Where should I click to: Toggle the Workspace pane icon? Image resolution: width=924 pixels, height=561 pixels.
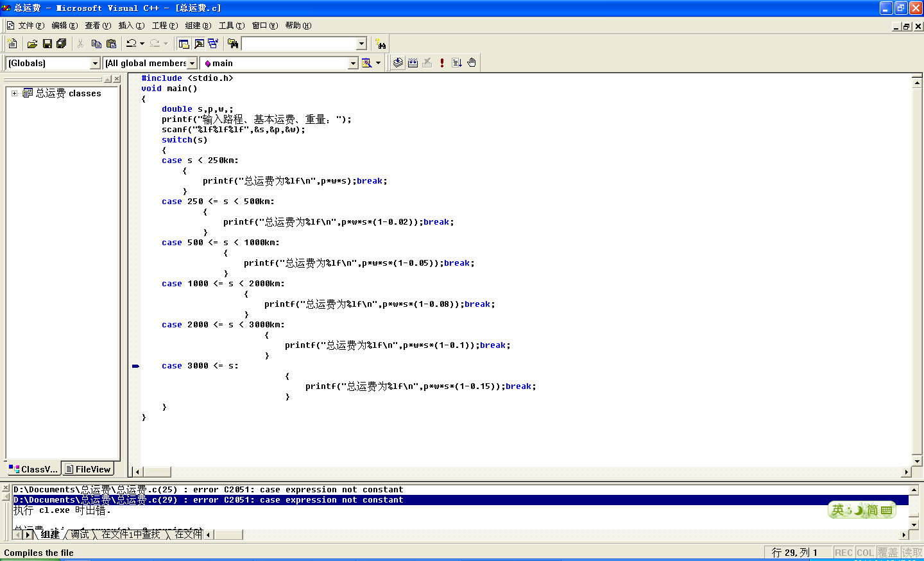(184, 44)
